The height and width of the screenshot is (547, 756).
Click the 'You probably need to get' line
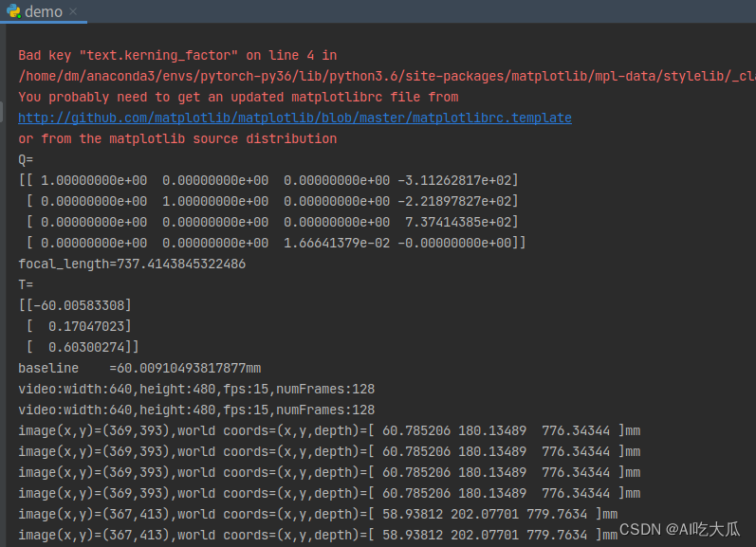tap(238, 97)
